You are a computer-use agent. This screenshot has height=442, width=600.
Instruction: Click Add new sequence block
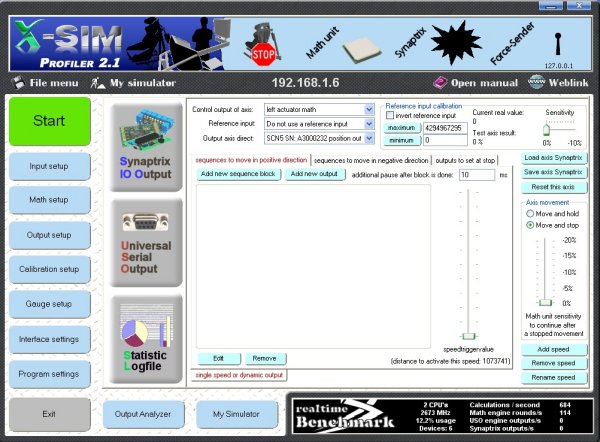238,174
